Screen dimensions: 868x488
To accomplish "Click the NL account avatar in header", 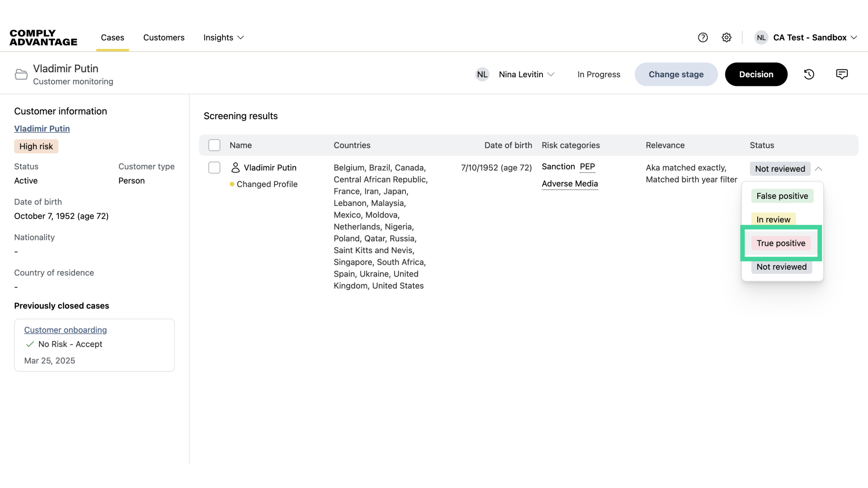I will 761,38.
